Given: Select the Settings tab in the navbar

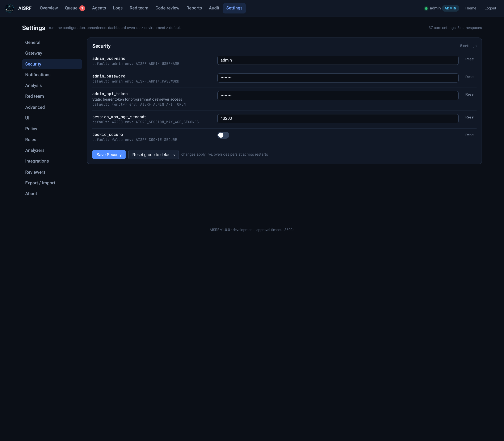Looking at the screenshot, I should 234,8.
